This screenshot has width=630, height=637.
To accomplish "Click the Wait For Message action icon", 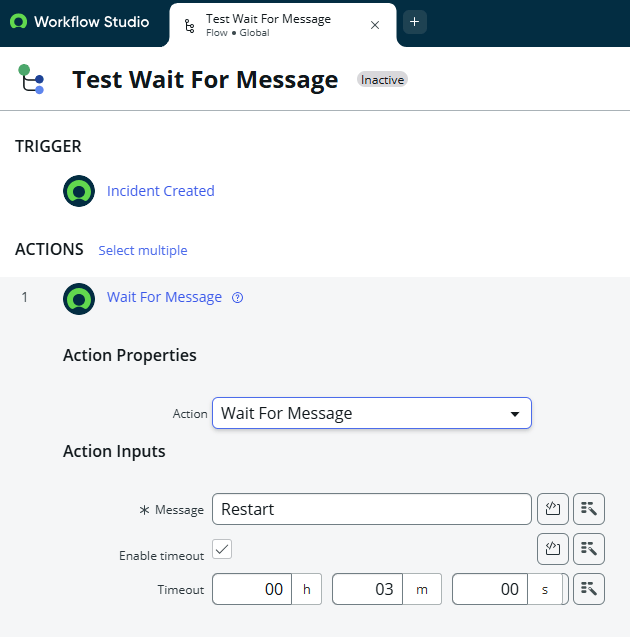I will [x=79, y=299].
